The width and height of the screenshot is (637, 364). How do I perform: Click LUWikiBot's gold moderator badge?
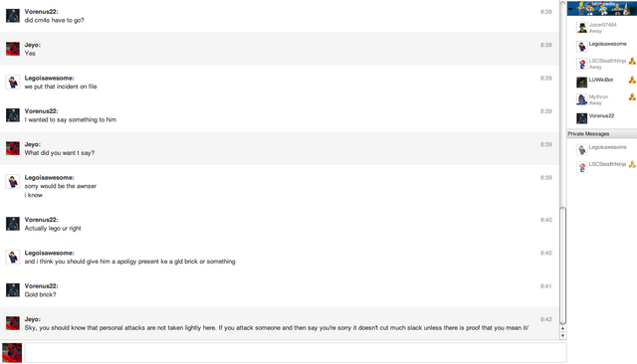[632, 80]
